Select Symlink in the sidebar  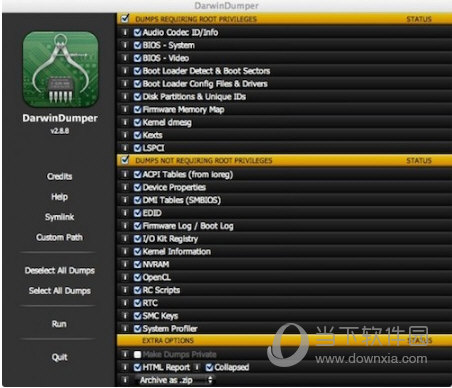pos(60,217)
